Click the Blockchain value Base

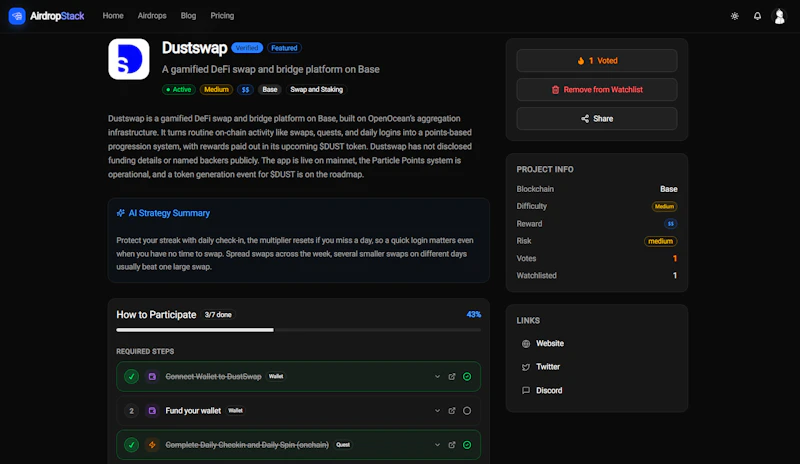tap(668, 189)
